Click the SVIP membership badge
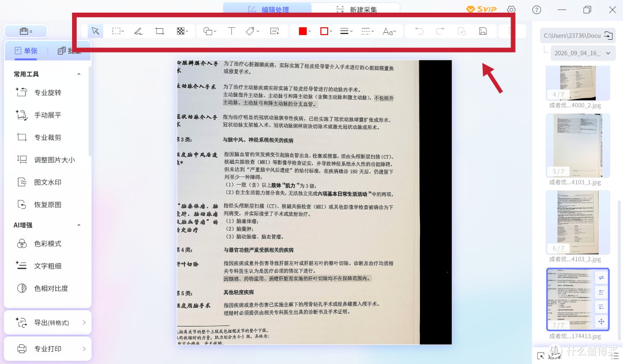Image resolution: width=623 pixels, height=364 pixels. [481, 9]
